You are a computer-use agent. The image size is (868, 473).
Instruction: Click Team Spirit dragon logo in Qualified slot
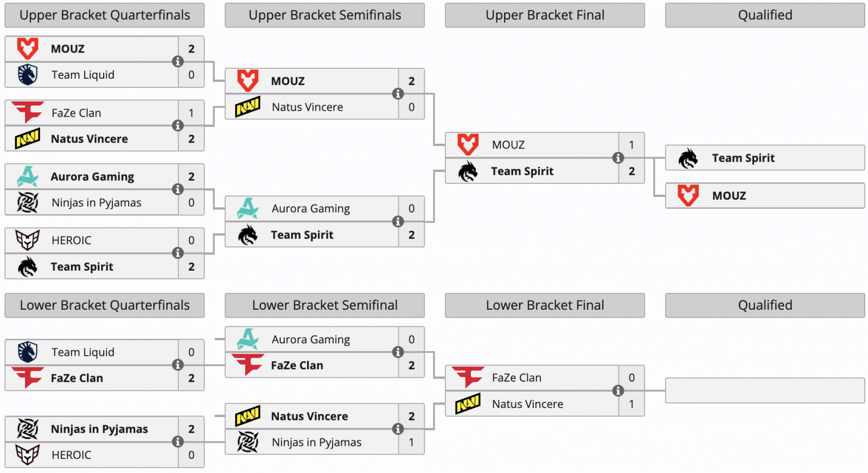tap(688, 158)
